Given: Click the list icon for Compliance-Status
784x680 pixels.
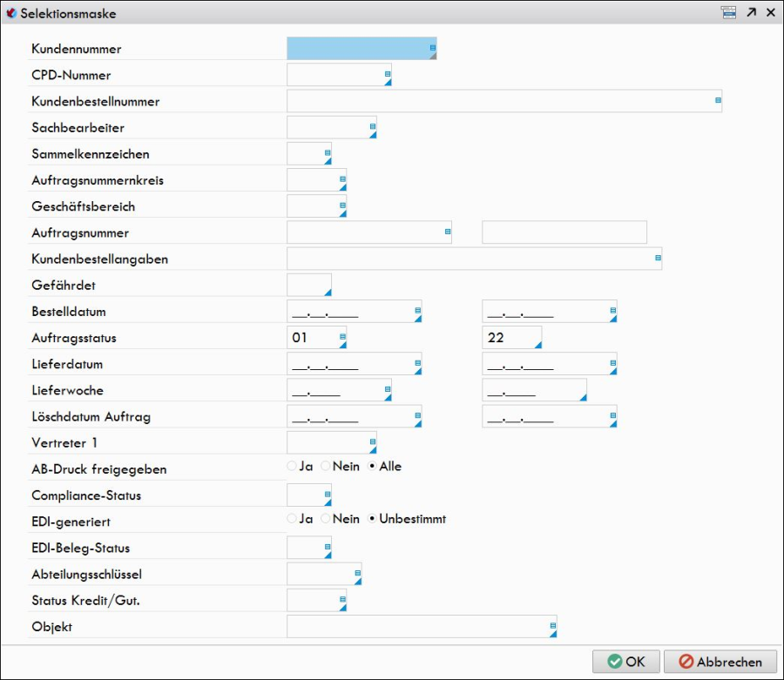Looking at the screenshot, I should (x=328, y=495).
